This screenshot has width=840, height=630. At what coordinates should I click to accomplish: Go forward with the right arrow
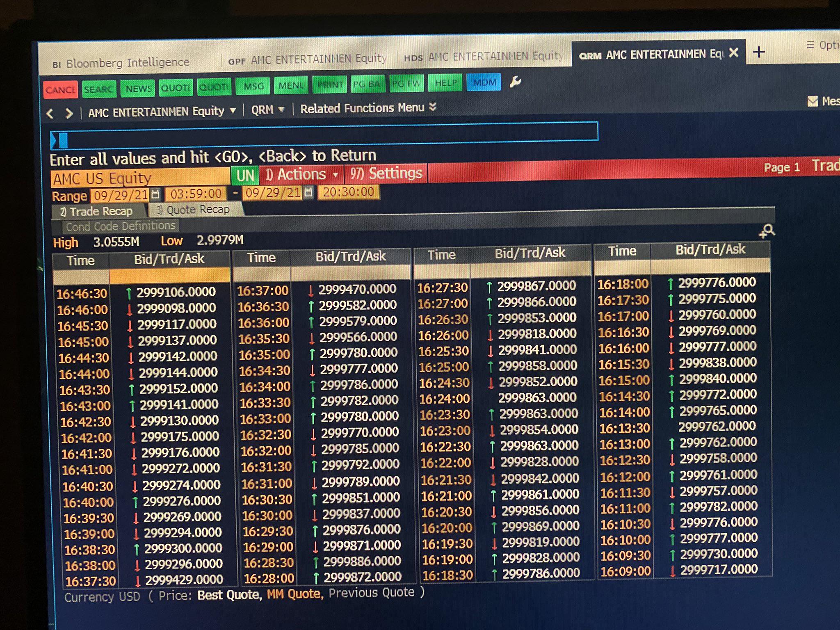coord(69,113)
